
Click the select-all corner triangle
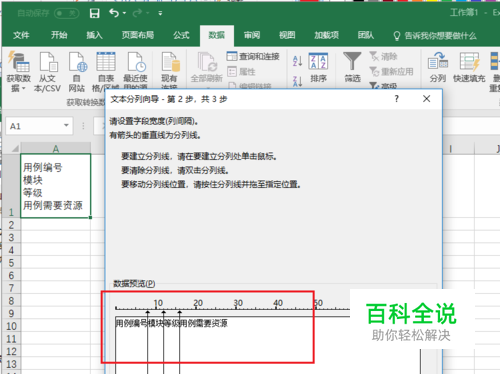(x=15, y=148)
